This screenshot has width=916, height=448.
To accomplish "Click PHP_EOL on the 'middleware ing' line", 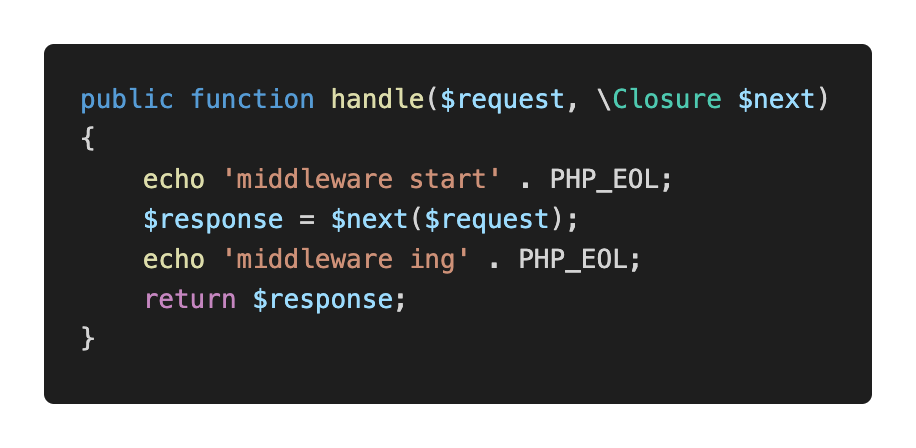I will click(572, 259).
